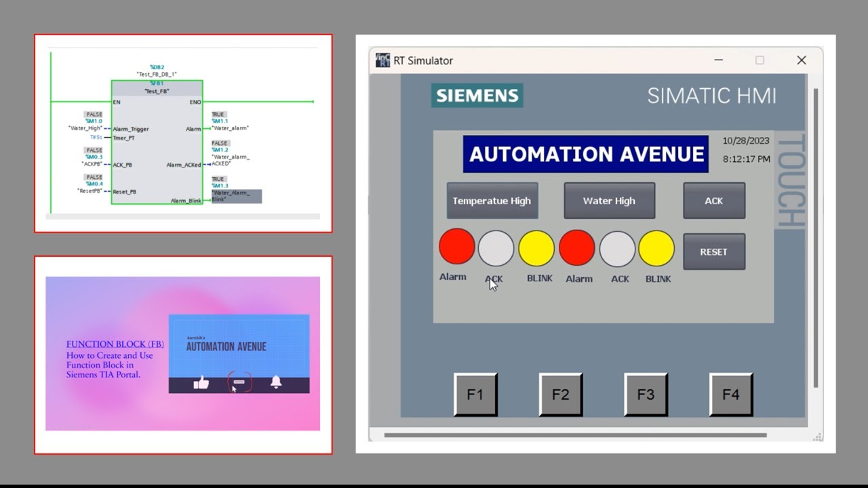
Task: Click the ACK_PB input pin
Action: (x=123, y=165)
